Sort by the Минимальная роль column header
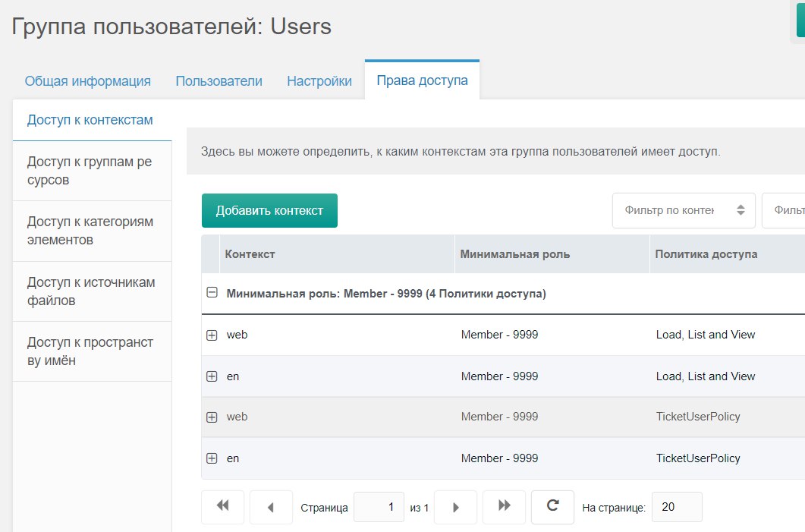Screen dimensions: 805x532 tap(552, 254)
